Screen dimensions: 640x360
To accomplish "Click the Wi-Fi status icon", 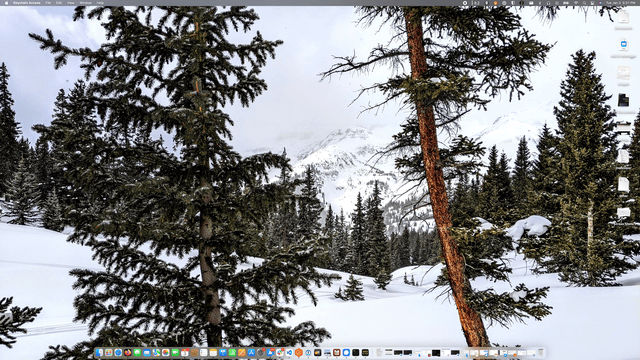I will tap(576, 3).
